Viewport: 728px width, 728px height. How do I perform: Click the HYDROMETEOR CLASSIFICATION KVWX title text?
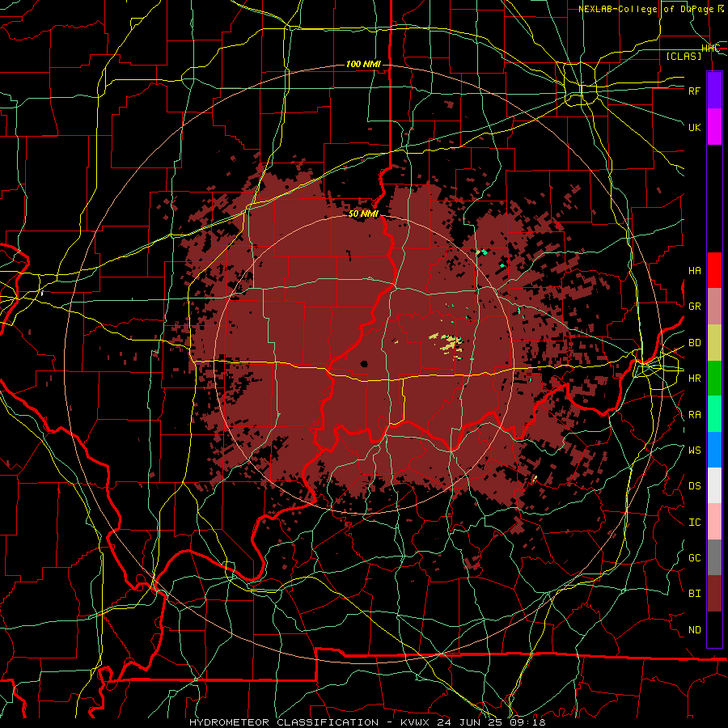point(366,722)
